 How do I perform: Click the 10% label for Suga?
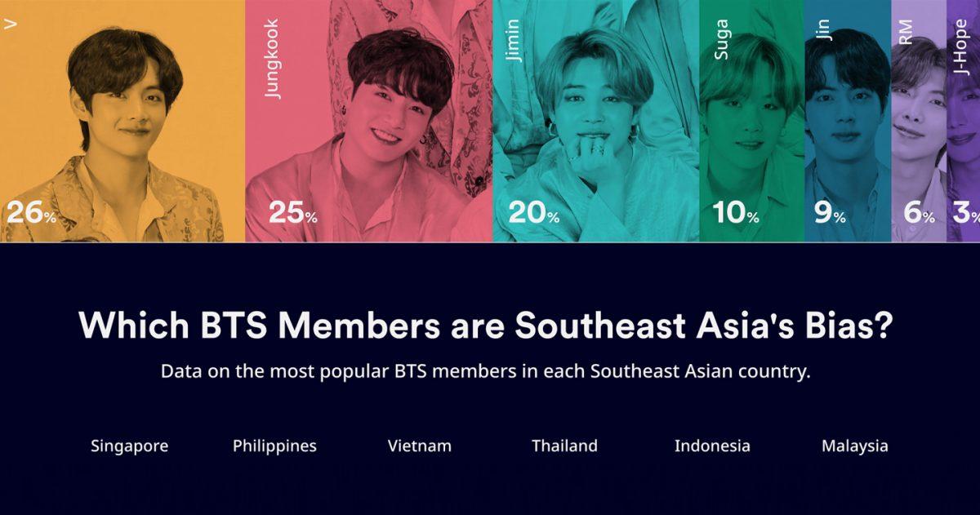click(x=735, y=214)
